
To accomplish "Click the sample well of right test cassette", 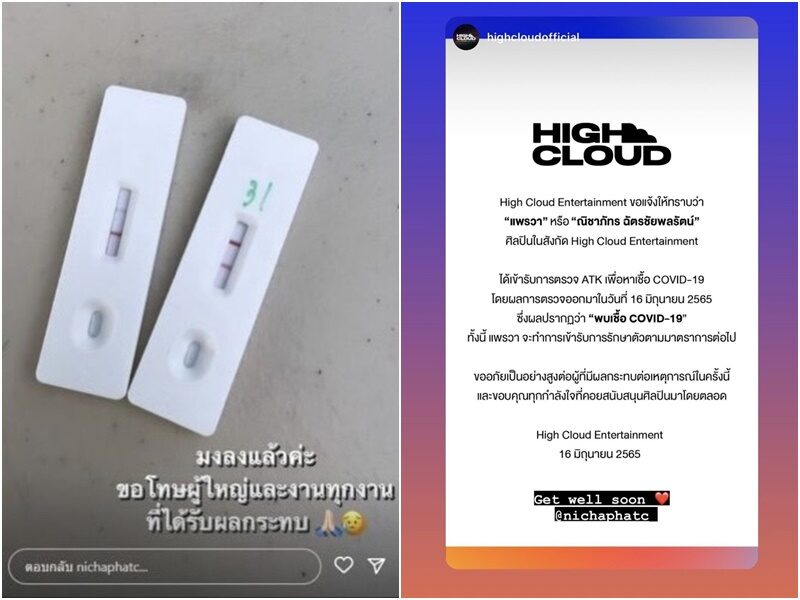I will point(192,354).
